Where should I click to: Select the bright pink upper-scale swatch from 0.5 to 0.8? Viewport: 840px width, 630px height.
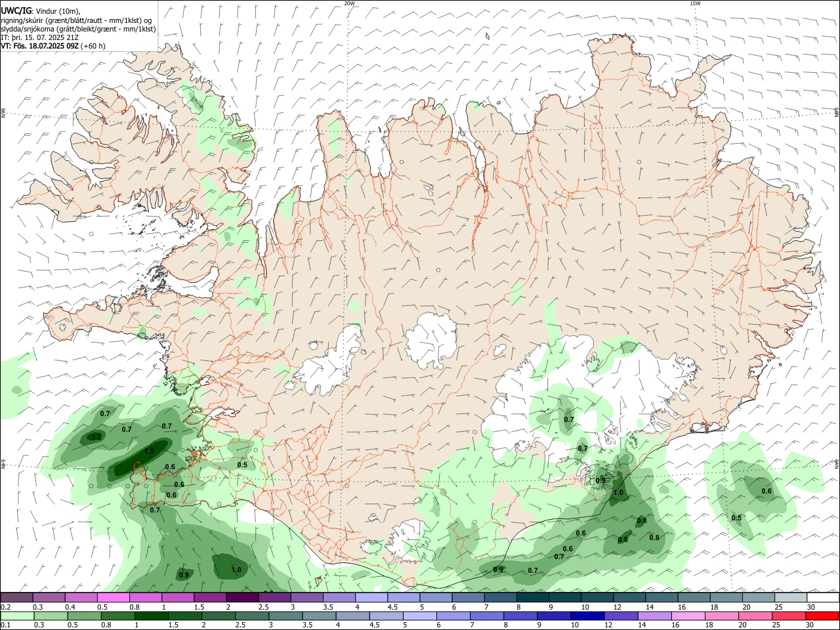pyautogui.click(x=113, y=597)
